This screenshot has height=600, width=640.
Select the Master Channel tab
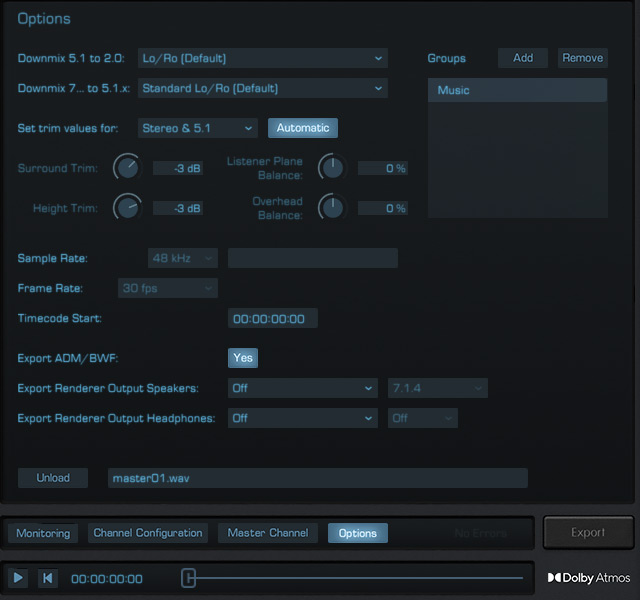point(268,533)
